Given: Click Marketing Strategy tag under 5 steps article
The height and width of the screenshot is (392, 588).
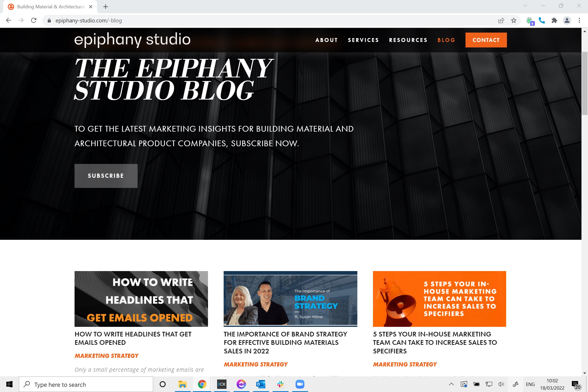Looking at the screenshot, I should (405, 364).
